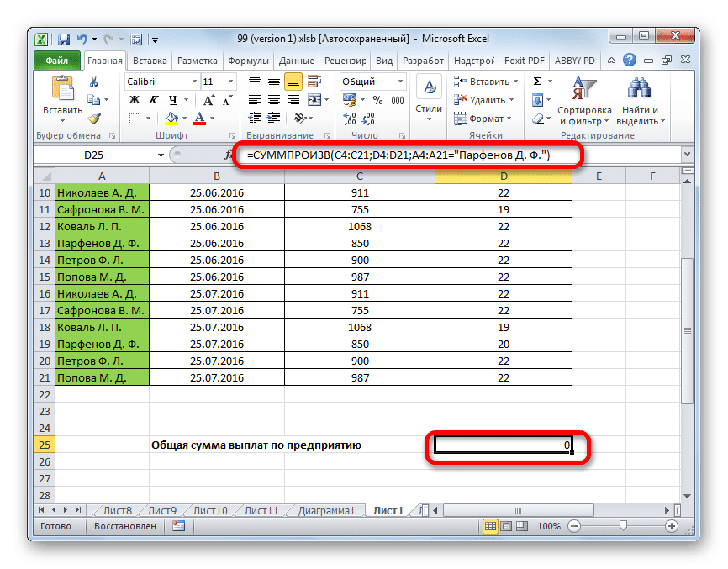Open Excel Help question mark icon
728x569 pixels.
(x=630, y=60)
